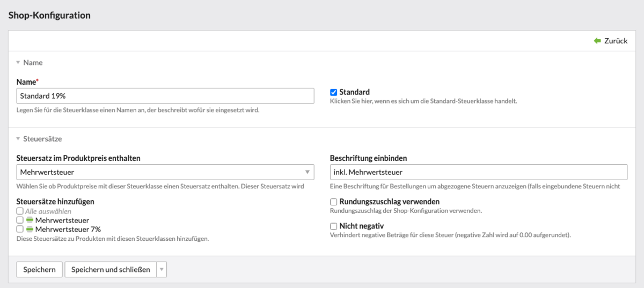Tick the Mehrwertsteuer 7% checkbox
Viewport: 644px width, 288px height.
point(20,229)
